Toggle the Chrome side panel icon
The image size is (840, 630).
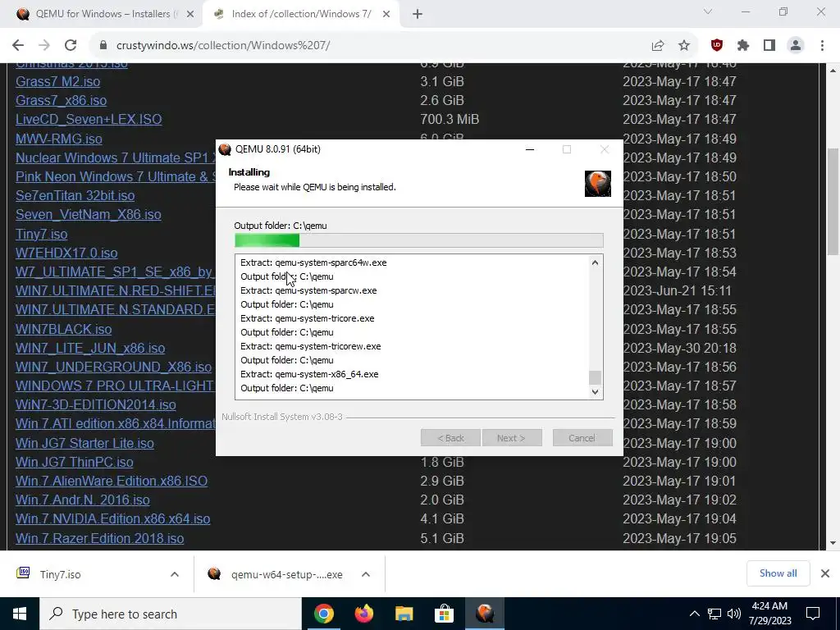[769, 46]
